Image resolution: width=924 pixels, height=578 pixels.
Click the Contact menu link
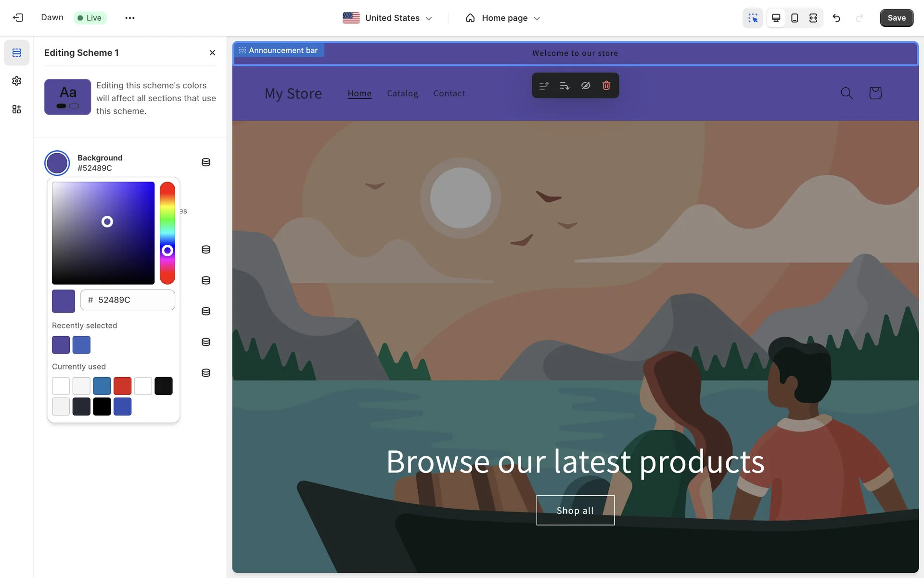pyautogui.click(x=449, y=93)
